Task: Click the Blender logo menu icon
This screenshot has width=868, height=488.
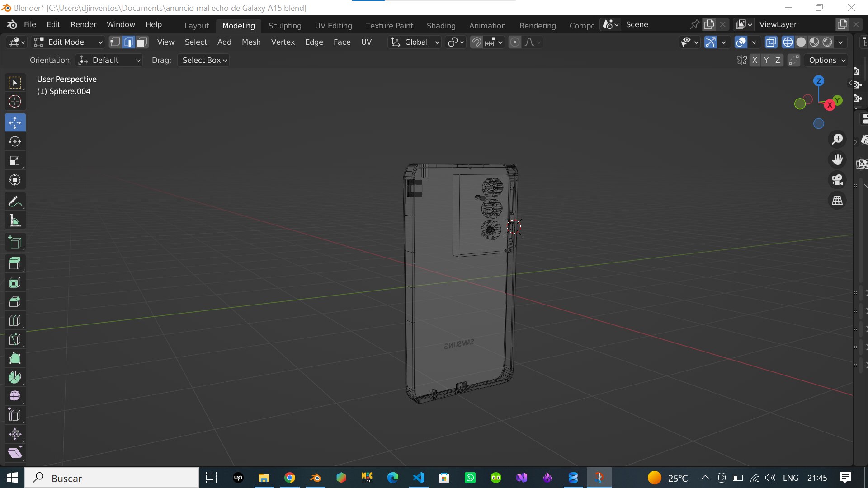Action: coord(12,24)
